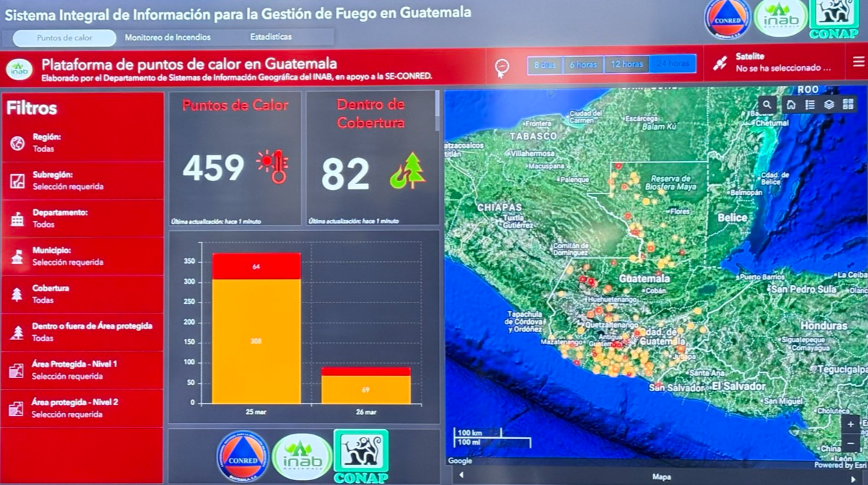Image resolution: width=868 pixels, height=485 pixels.
Task: Switch to Monitoreo de Incendios tab
Action: point(168,37)
